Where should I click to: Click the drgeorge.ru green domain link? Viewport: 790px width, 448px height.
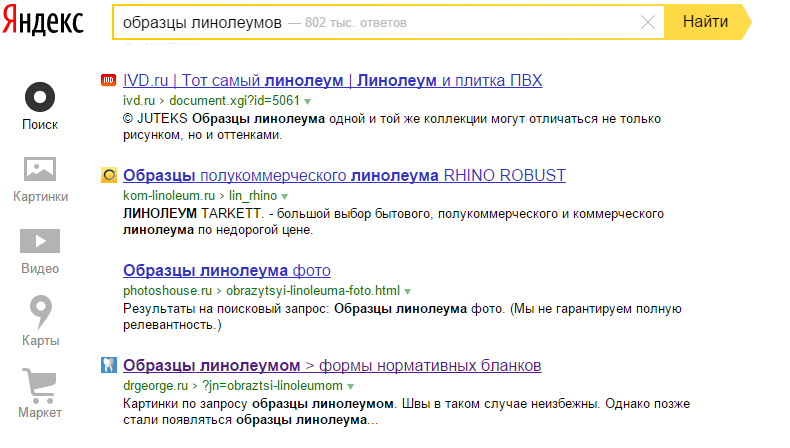click(155, 386)
